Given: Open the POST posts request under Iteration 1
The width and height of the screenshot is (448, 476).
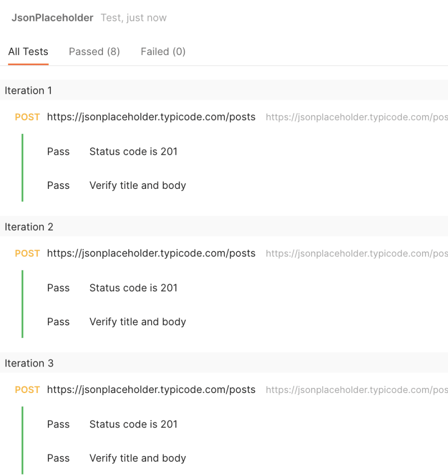Looking at the screenshot, I should click(151, 117).
